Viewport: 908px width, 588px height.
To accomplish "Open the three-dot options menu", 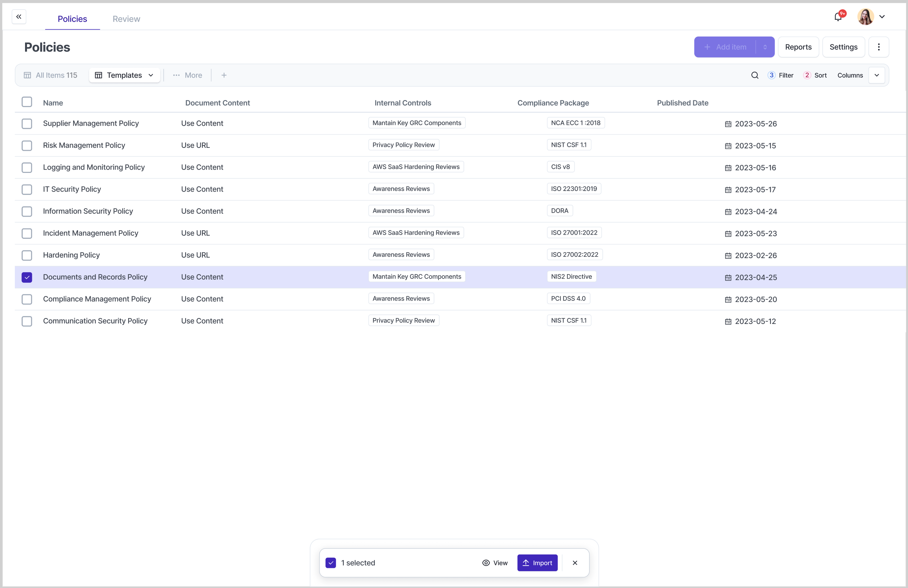I will (879, 47).
